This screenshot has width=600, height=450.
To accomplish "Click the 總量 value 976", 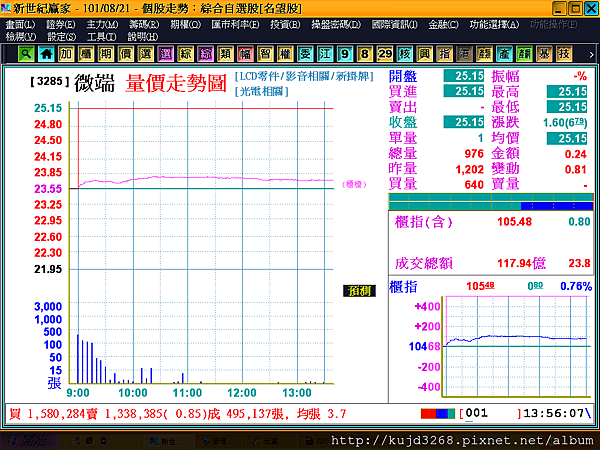I will [x=474, y=154].
